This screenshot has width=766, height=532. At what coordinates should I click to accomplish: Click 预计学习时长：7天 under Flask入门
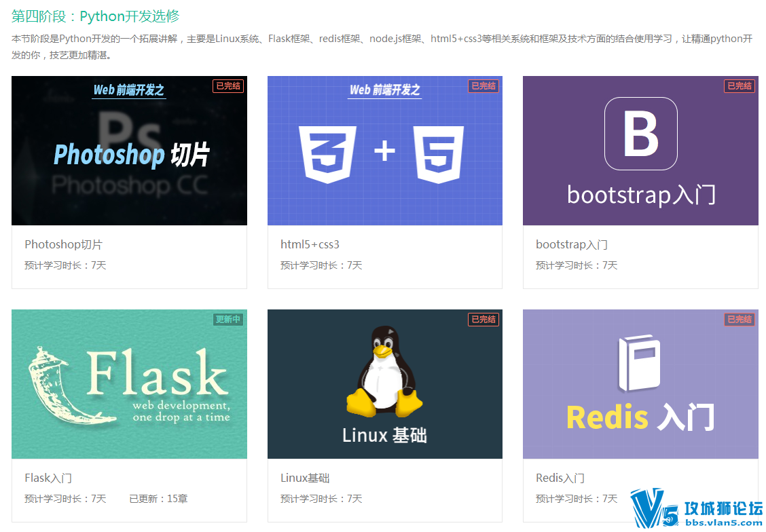tap(65, 498)
